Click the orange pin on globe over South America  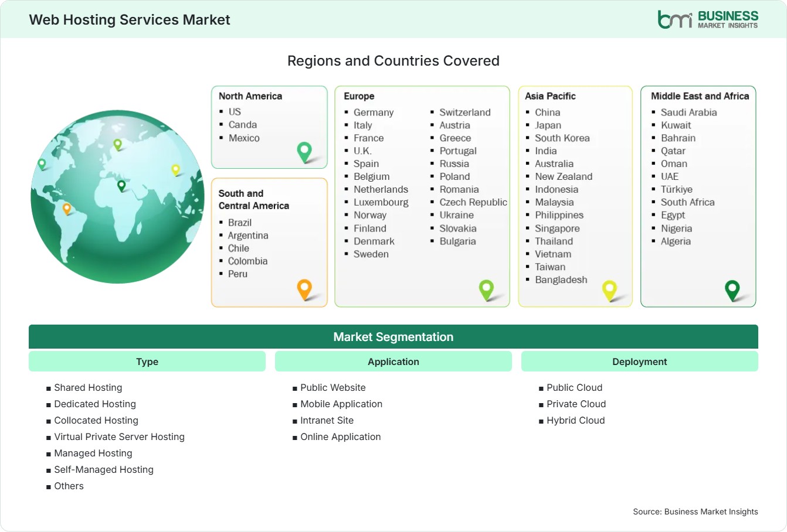tap(67, 208)
